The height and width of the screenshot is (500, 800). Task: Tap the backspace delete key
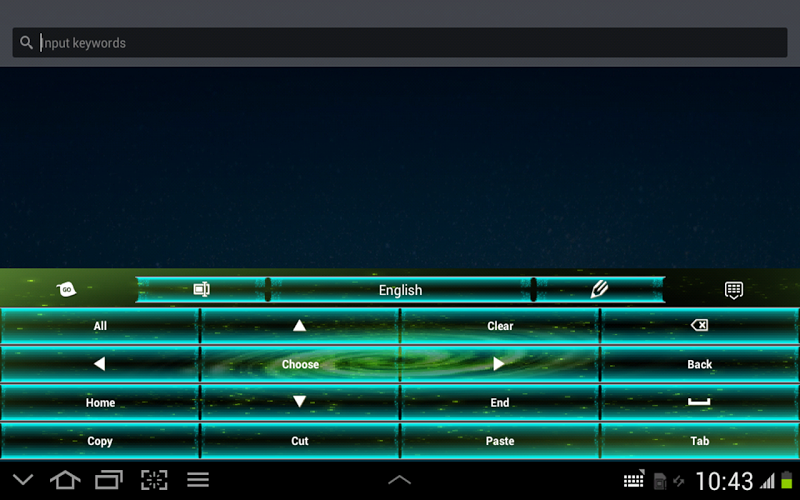pyautogui.click(x=699, y=326)
